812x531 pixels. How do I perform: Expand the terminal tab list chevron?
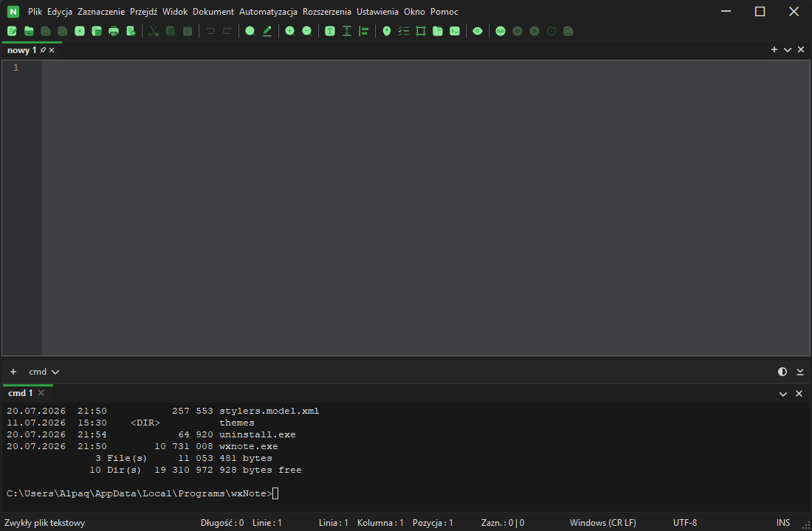pos(783,394)
